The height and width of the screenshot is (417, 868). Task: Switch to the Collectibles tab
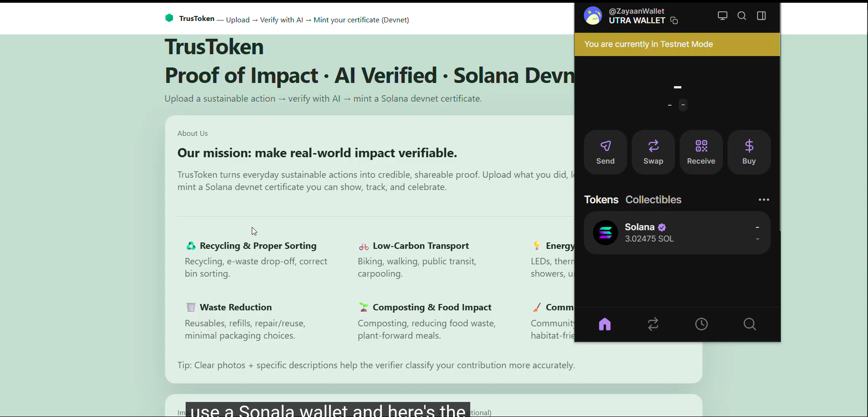tap(653, 200)
